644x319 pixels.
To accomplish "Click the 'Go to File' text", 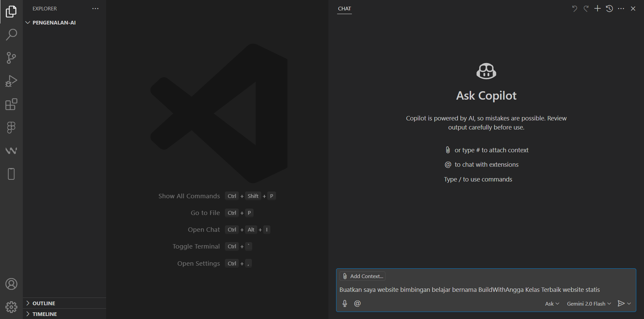I will (205, 213).
